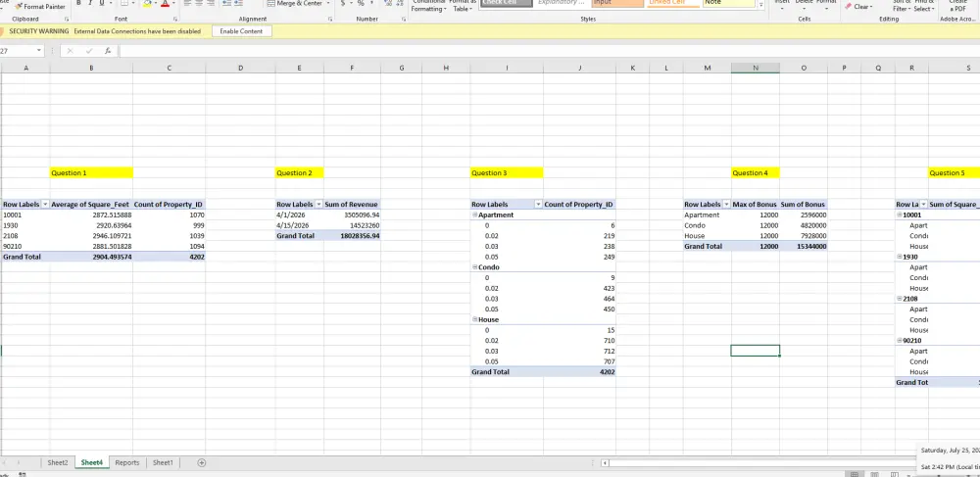The image size is (980, 477).
Task: Apply the Note cell style
Action: tap(729, 3)
